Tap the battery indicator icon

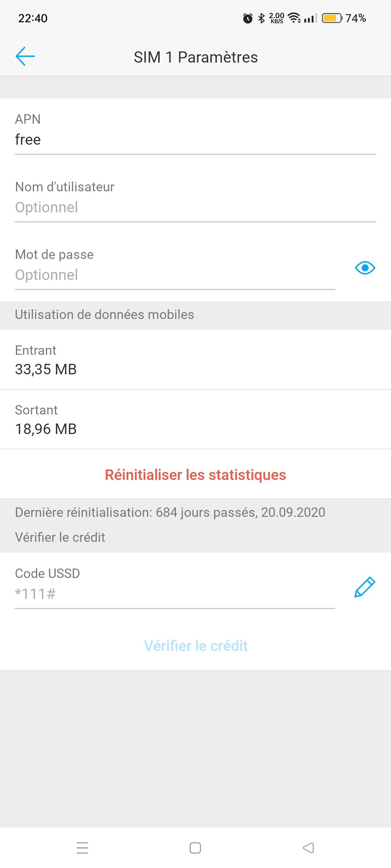coord(332,18)
